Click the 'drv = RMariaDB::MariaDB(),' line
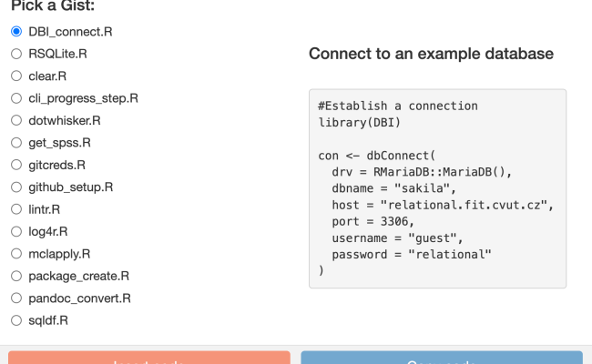 pos(422,172)
